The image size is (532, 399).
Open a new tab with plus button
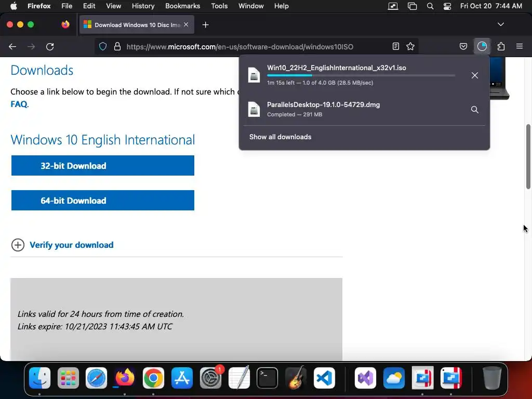[x=205, y=25]
